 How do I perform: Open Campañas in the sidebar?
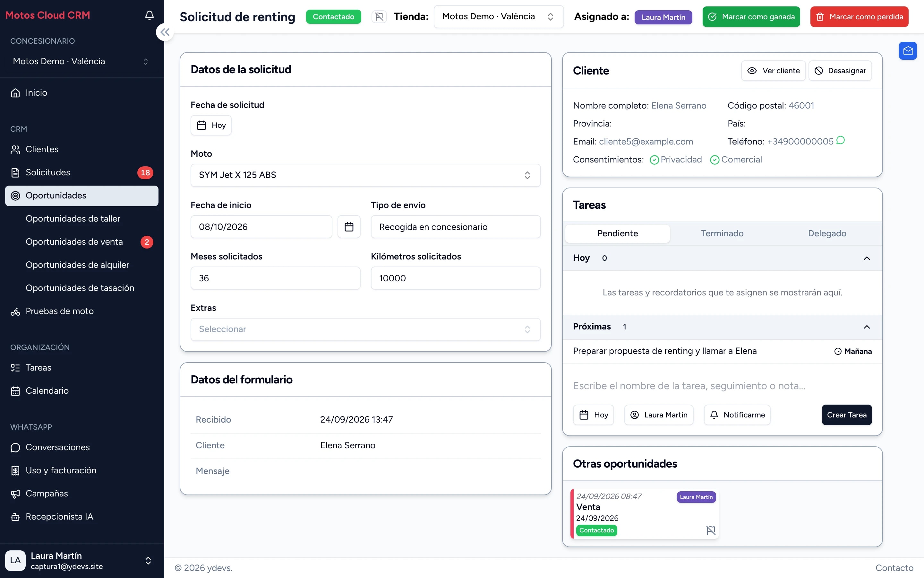82,494
